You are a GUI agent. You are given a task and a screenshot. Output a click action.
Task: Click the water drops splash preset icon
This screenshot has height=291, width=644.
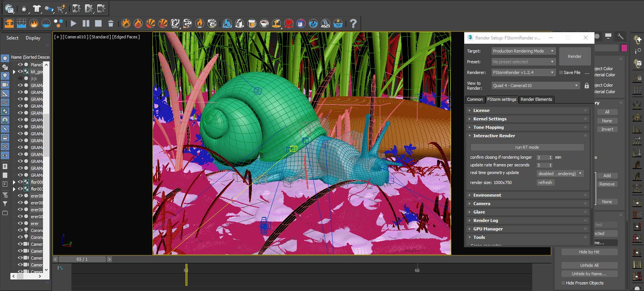pos(227,23)
